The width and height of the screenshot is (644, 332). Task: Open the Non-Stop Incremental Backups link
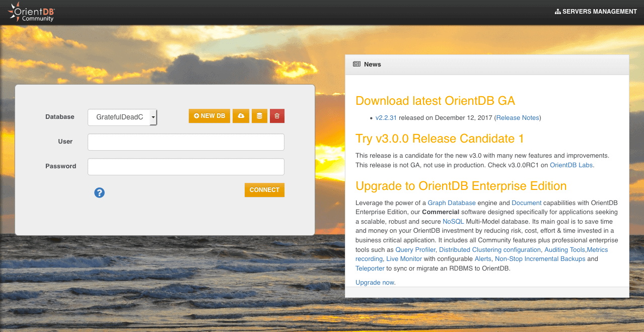pyautogui.click(x=540, y=259)
